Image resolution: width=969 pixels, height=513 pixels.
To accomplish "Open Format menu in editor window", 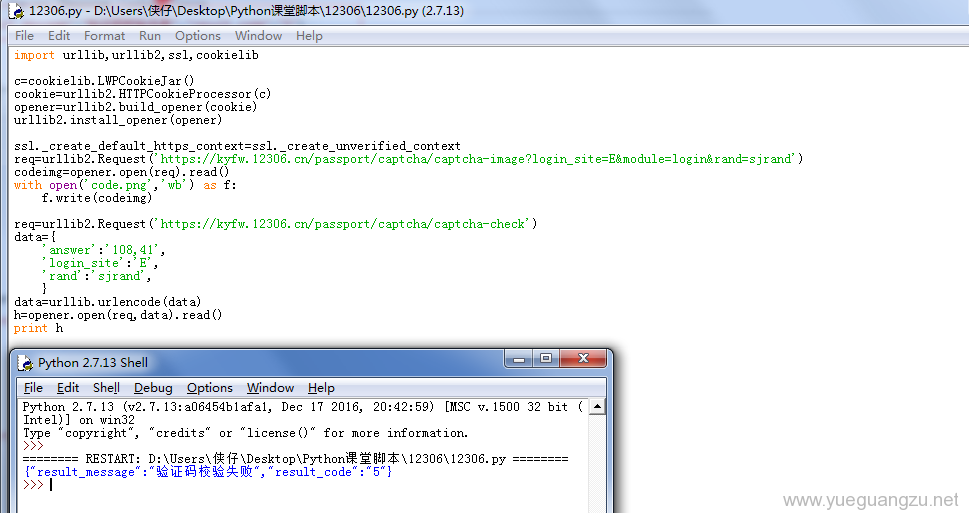I will [104, 36].
